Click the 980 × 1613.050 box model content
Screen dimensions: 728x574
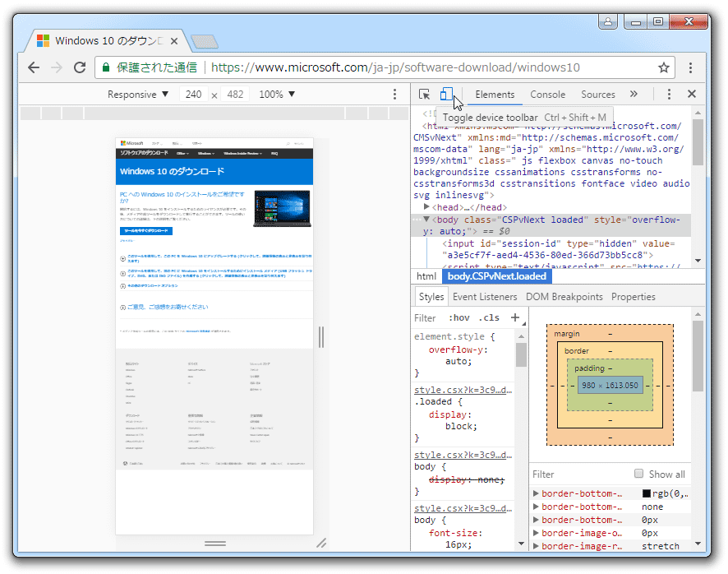tap(610, 386)
